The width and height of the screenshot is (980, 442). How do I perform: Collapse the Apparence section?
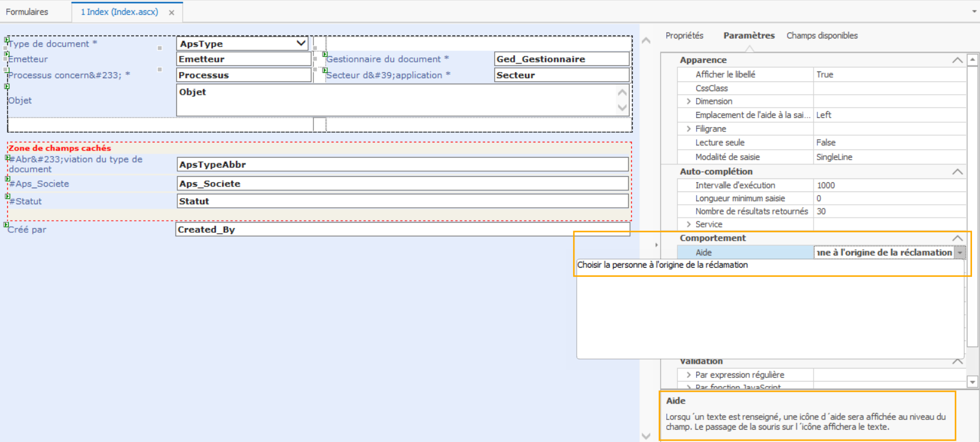[x=957, y=60]
